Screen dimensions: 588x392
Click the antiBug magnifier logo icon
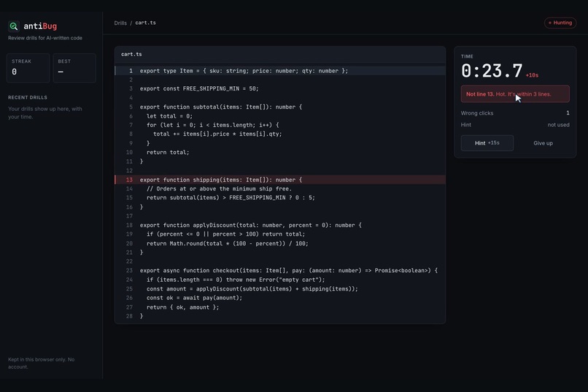[14, 26]
